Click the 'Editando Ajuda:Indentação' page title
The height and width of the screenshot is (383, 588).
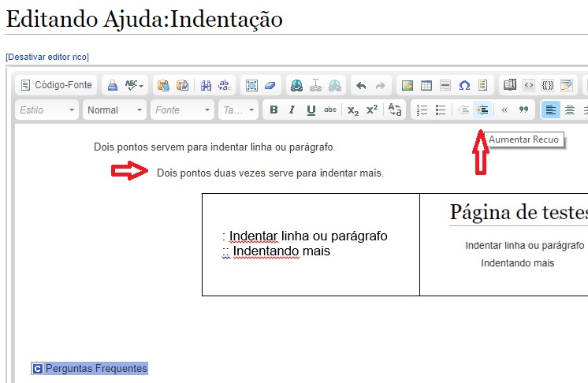tap(144, 19)
